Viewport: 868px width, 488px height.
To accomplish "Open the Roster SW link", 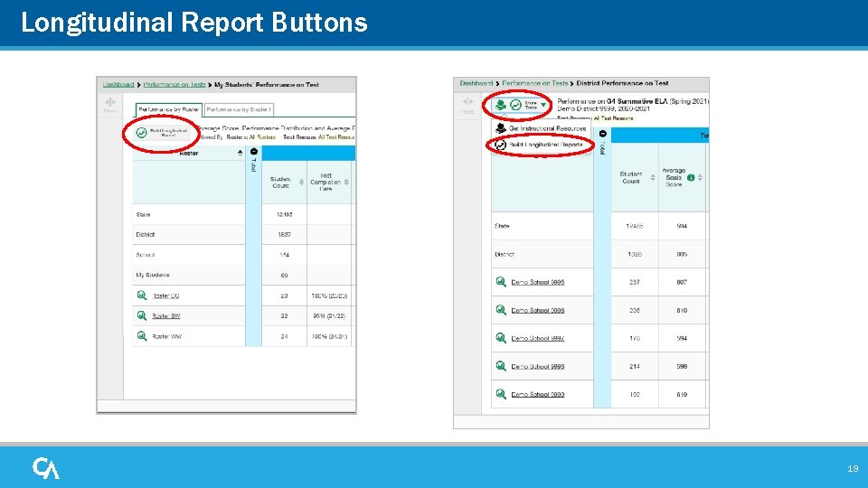I will [166, 316].
